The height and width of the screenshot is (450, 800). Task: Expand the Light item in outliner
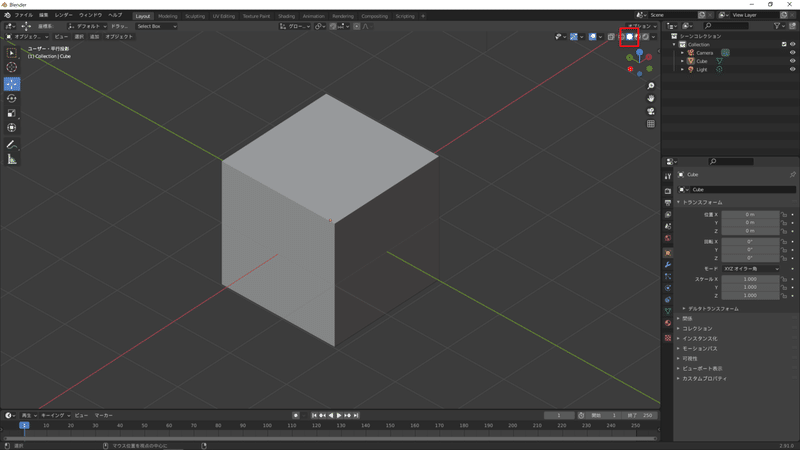pos(682,69)
